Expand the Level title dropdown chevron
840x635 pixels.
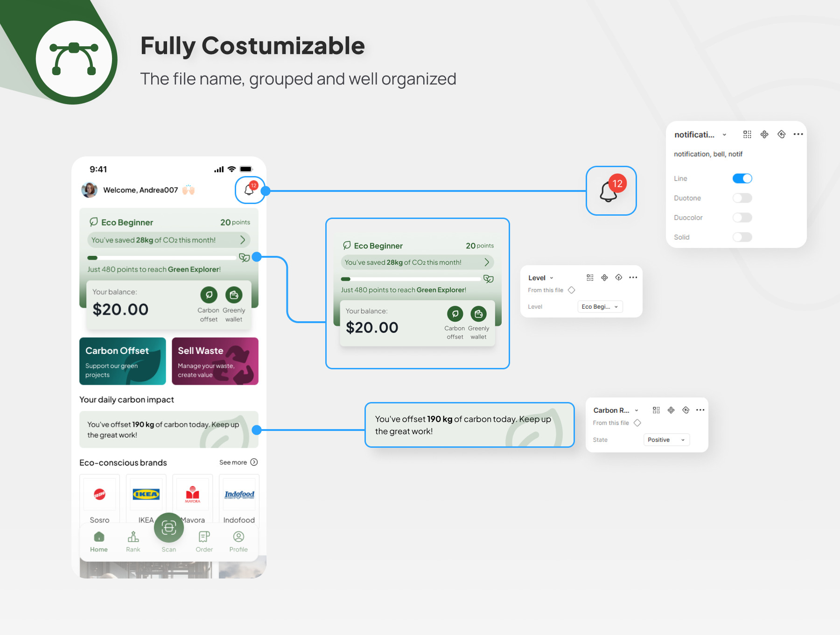[552, 278]
